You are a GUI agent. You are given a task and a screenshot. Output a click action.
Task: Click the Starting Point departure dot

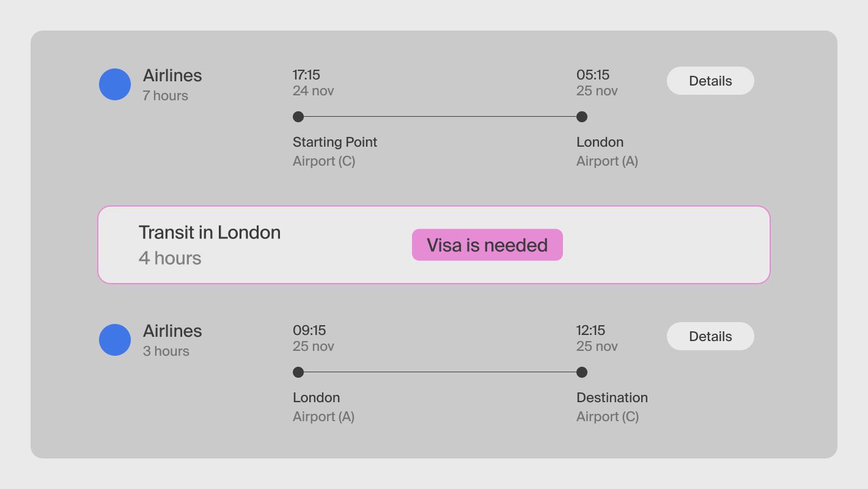[298, 117]
